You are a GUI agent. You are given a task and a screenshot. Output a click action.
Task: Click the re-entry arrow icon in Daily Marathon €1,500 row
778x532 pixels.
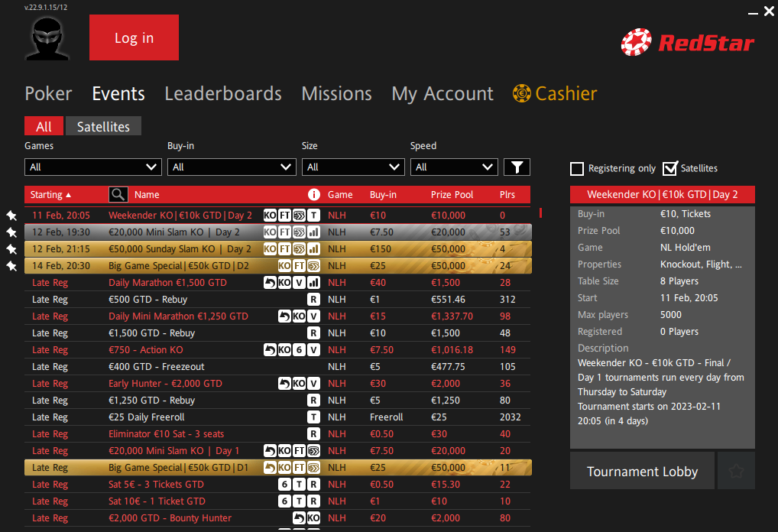point(270,283)
